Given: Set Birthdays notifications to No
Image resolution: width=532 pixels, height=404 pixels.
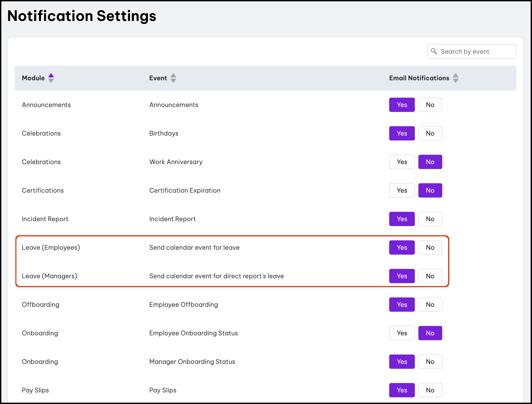Looking at the screenshot, I should [x=430, y=133].
